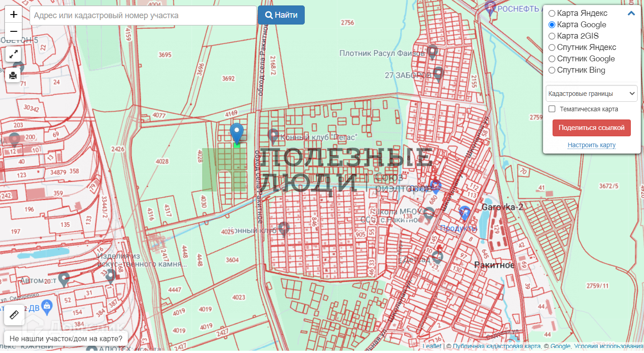Click the Продукты shopping pin
644x353 pixels.
[x=464, y=213]
